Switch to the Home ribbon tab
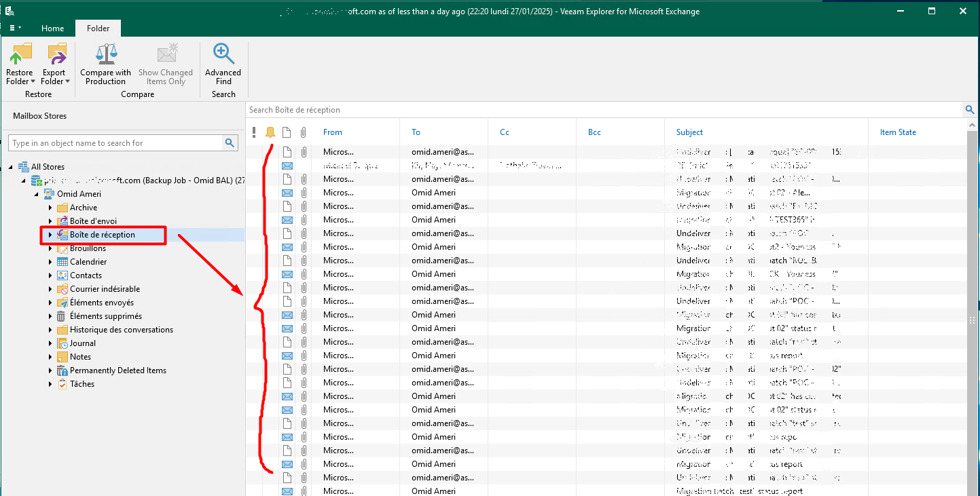 coord(52,28)
